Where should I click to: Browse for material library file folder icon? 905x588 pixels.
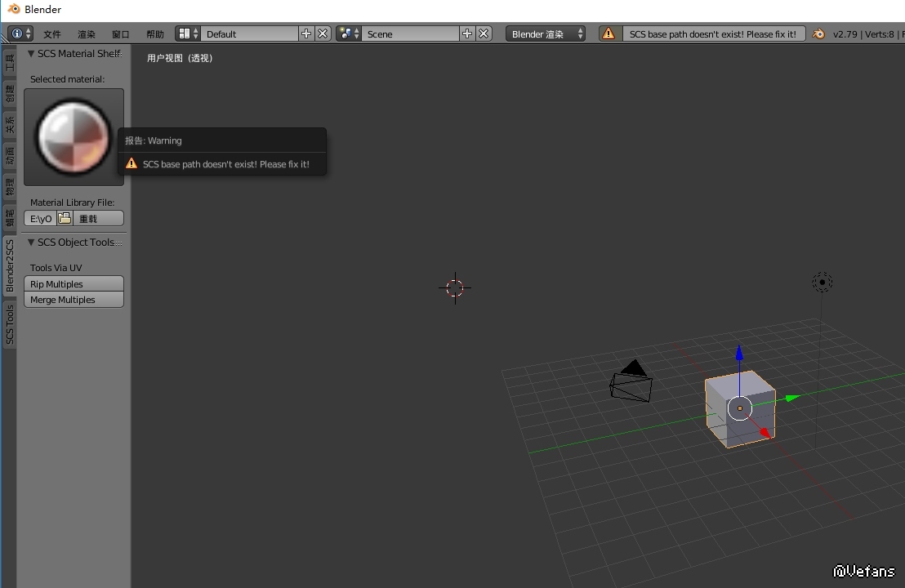pos(65,218)
